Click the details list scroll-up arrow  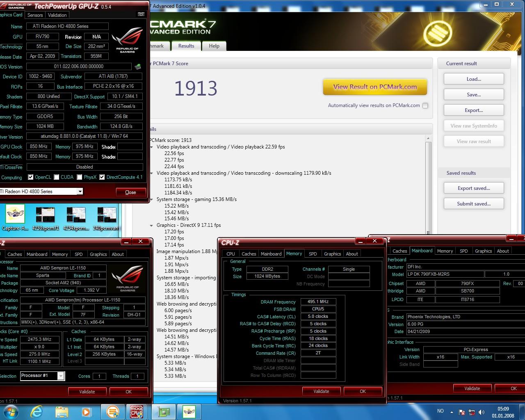click(428, 139)
